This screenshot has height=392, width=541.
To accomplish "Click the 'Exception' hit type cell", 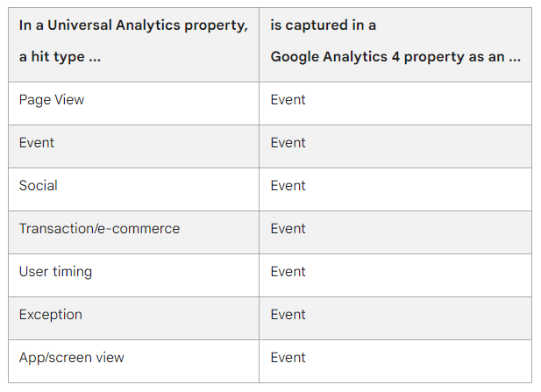I will click(51, 315).
